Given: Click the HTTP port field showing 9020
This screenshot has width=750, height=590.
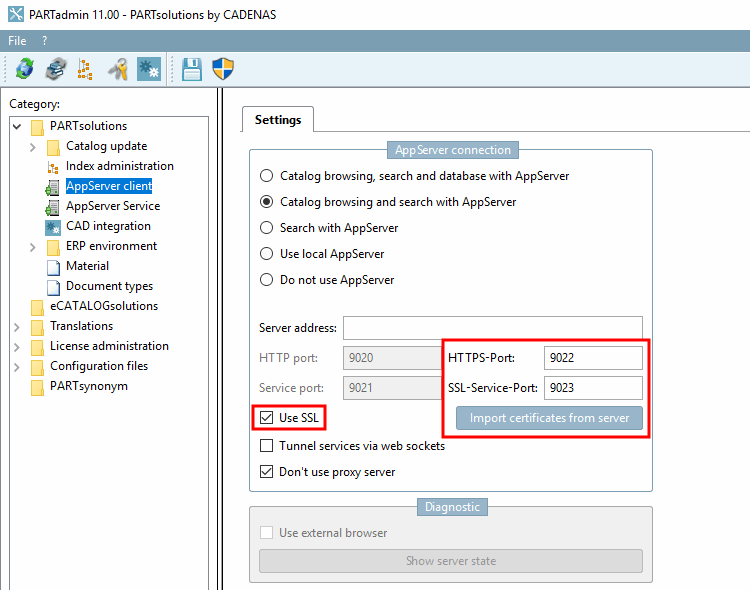Looking at the screenshot, I should [392, 357].
